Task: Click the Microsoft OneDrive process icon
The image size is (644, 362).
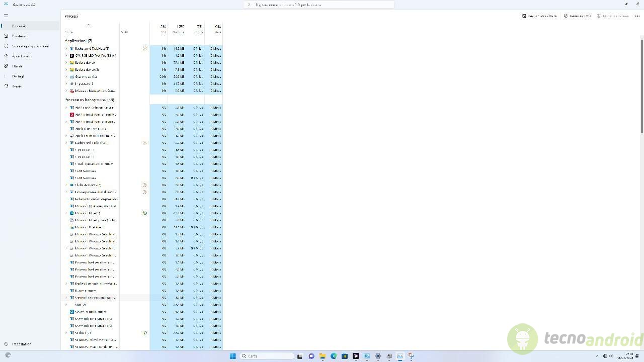Action: (x=72, y=227)
